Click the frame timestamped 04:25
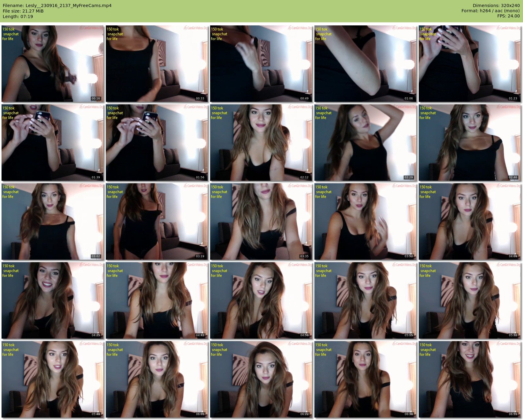 (x=52, y=300)
